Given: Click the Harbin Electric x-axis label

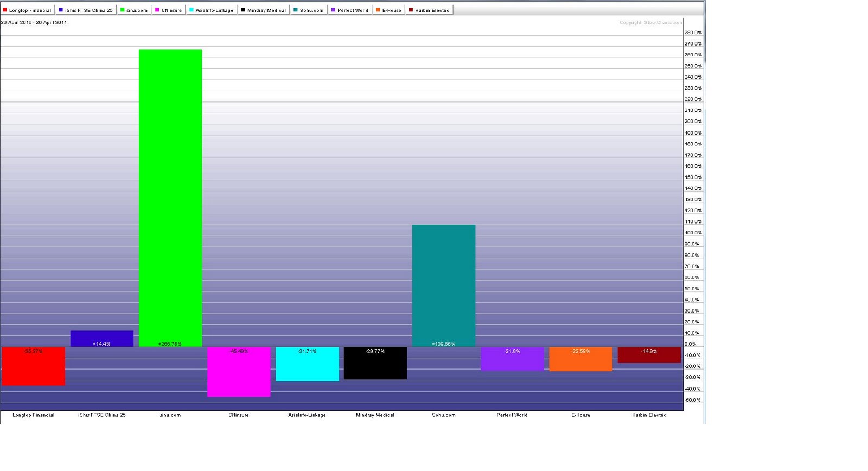Looking at the screenshot, I should 649,415.
